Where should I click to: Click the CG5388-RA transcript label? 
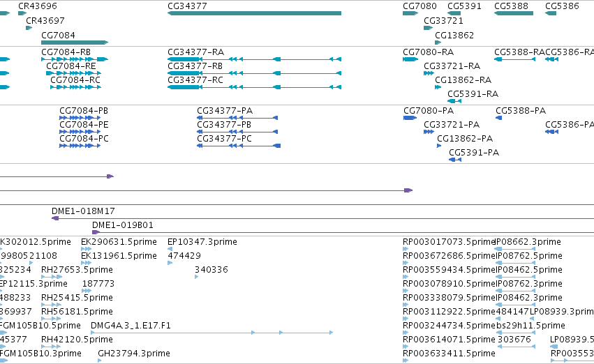pyautogui.click(x=519, y=52)
